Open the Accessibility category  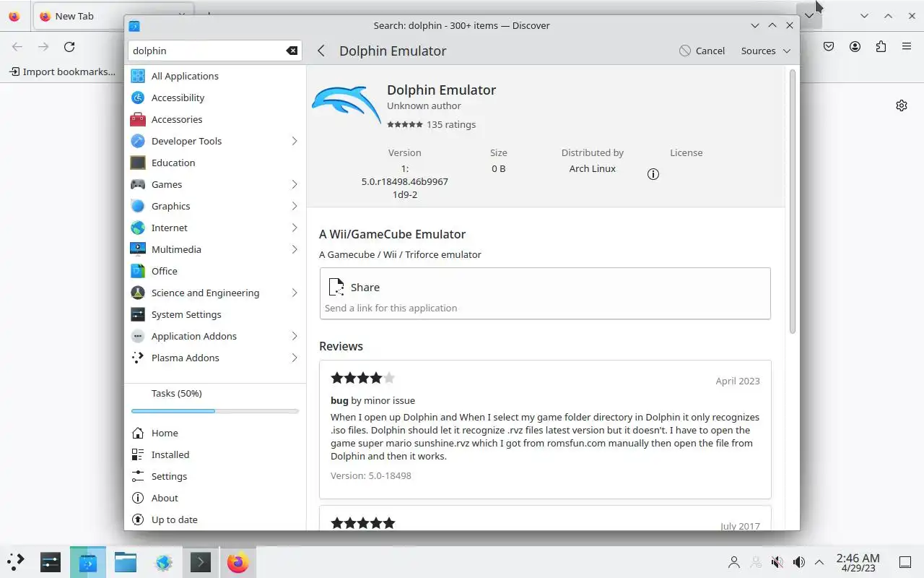point(215,98)
